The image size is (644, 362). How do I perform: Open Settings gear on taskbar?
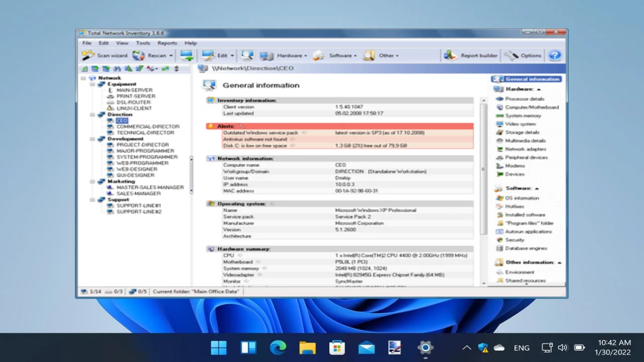(425, 347)
